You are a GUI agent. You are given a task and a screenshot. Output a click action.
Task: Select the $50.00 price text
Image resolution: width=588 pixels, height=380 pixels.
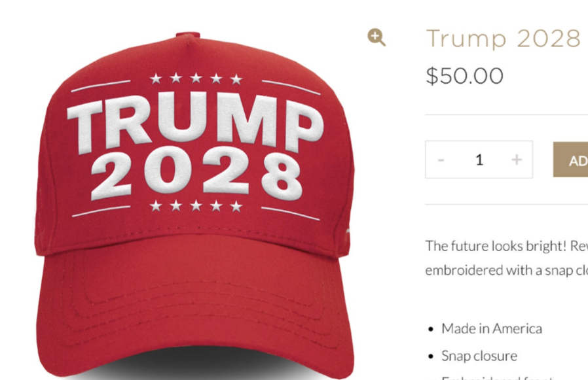pos(465,76)
